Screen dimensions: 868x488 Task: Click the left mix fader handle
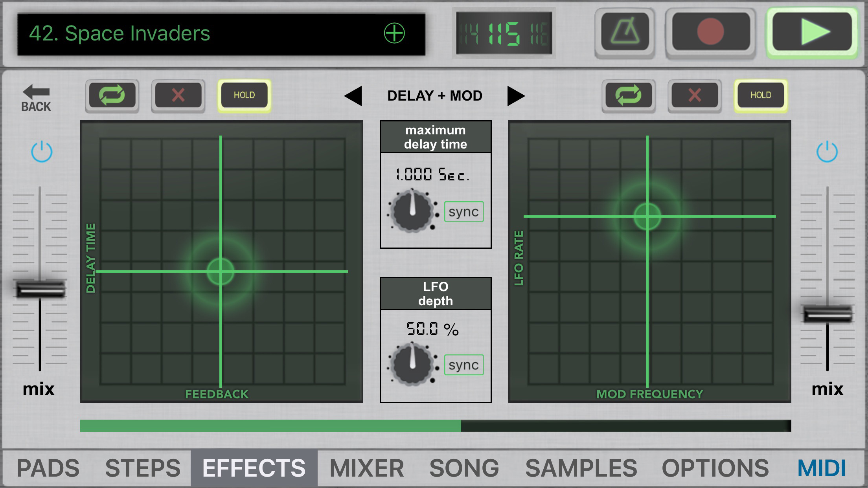[x=40, y=290]
